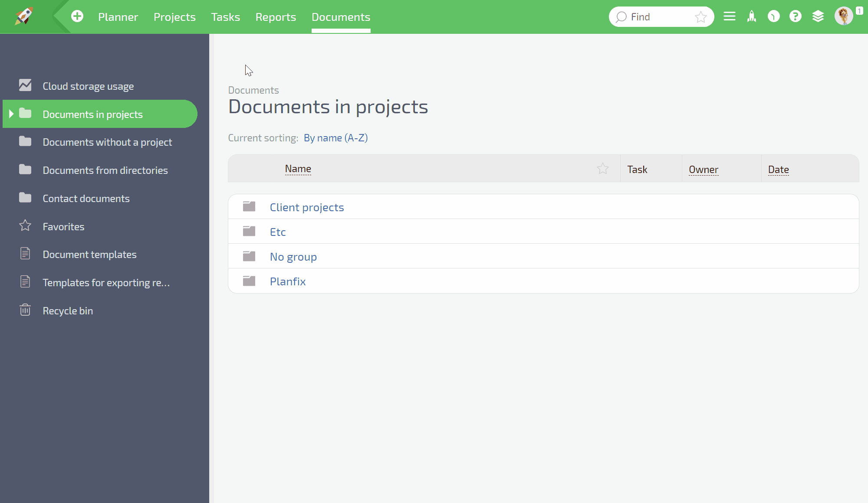
Task: Select the Tasks navigation menu item
Action: tap(226, 17)
